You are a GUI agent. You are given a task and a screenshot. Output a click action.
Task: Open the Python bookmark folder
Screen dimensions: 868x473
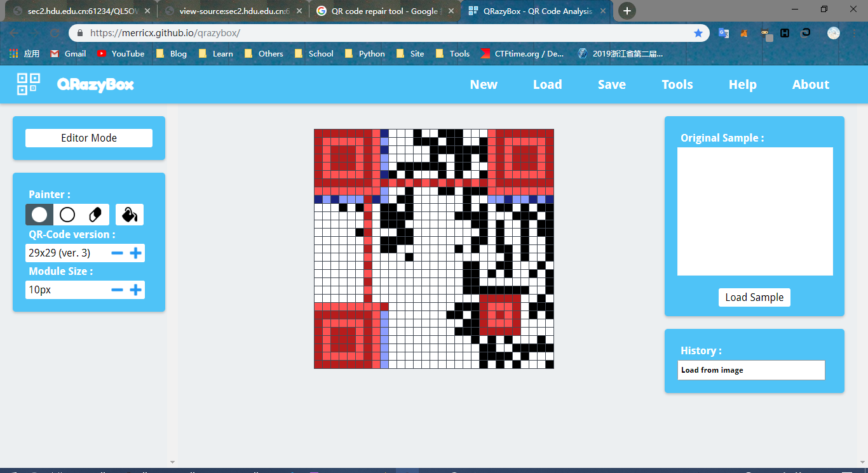click(365, 54)
